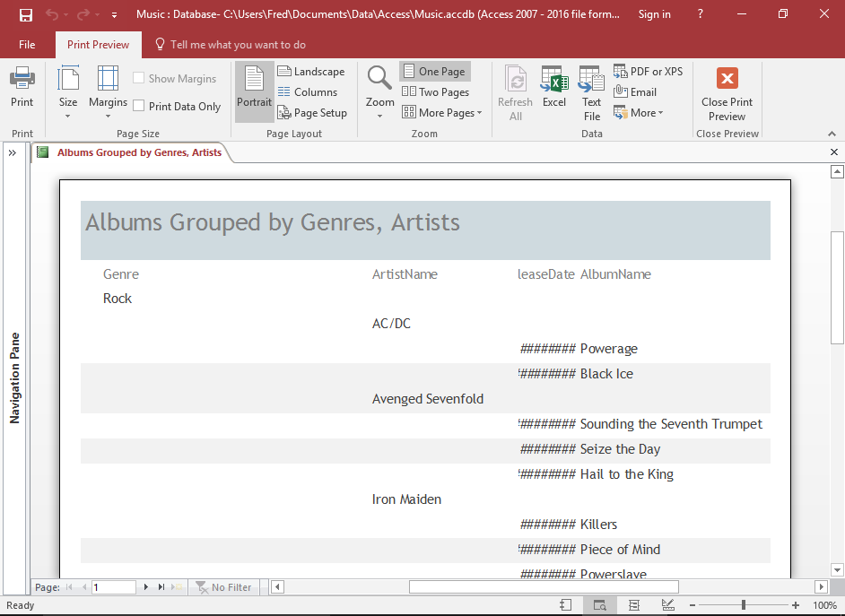The width and height of the screenshot is (845, 616).
Task: Click the zoom slider in status bar
Action: [743, 605]
